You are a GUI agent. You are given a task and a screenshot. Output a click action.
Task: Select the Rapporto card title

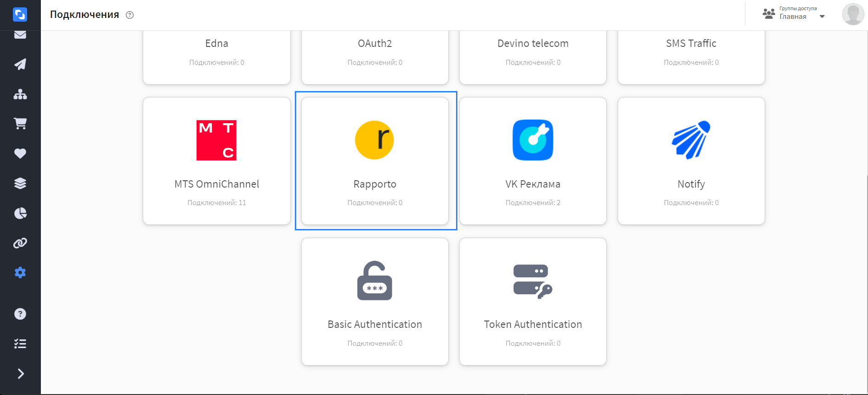(375, 184)
